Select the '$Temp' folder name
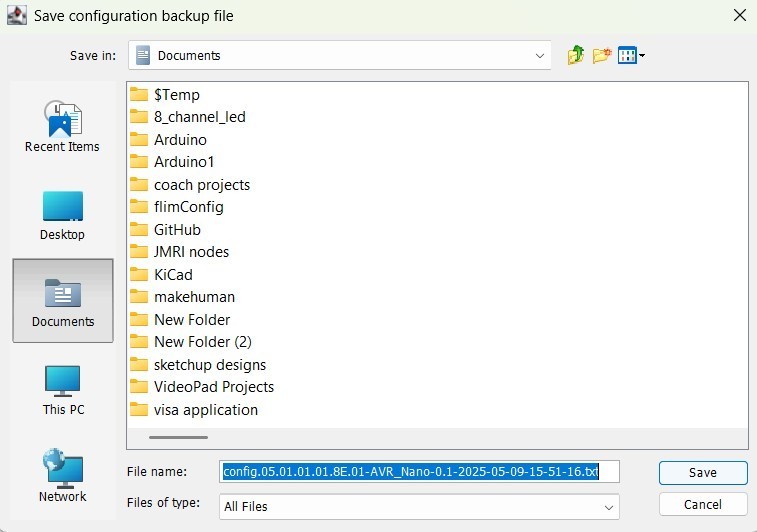The height and width of the screenshot is (532, 757). (177, 95)
